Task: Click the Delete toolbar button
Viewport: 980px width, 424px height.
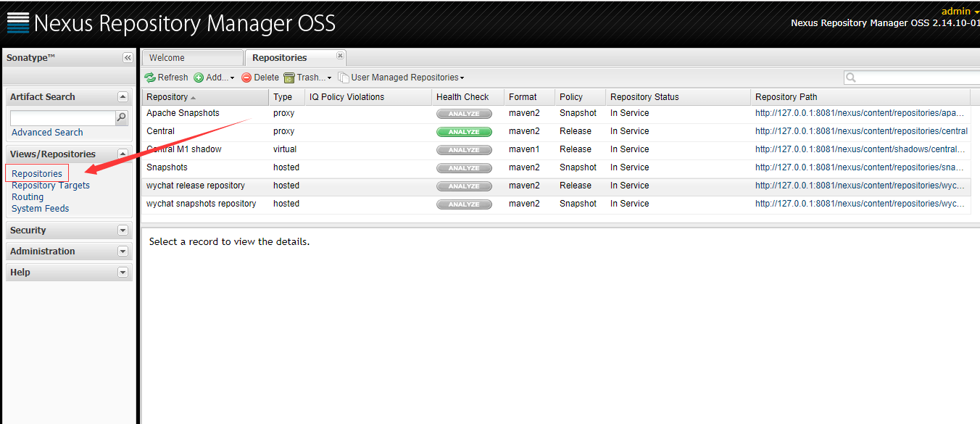Action: 260,78
